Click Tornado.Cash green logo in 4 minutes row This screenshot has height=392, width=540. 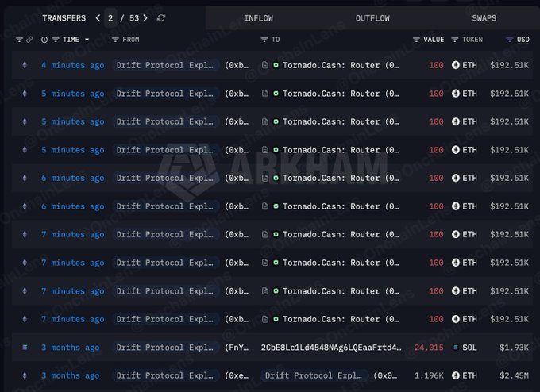(x=276, y=65)
